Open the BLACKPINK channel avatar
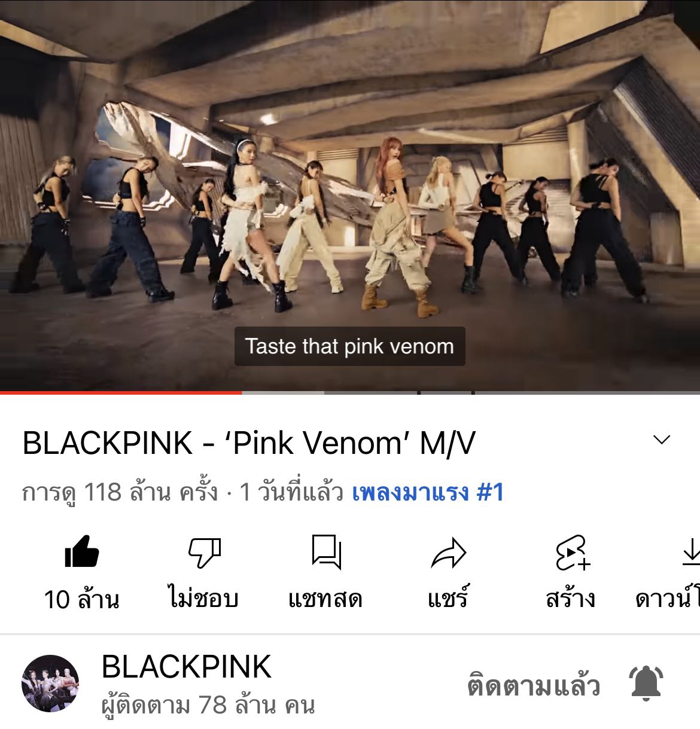The image size is (700, 729). click(50, 684)
